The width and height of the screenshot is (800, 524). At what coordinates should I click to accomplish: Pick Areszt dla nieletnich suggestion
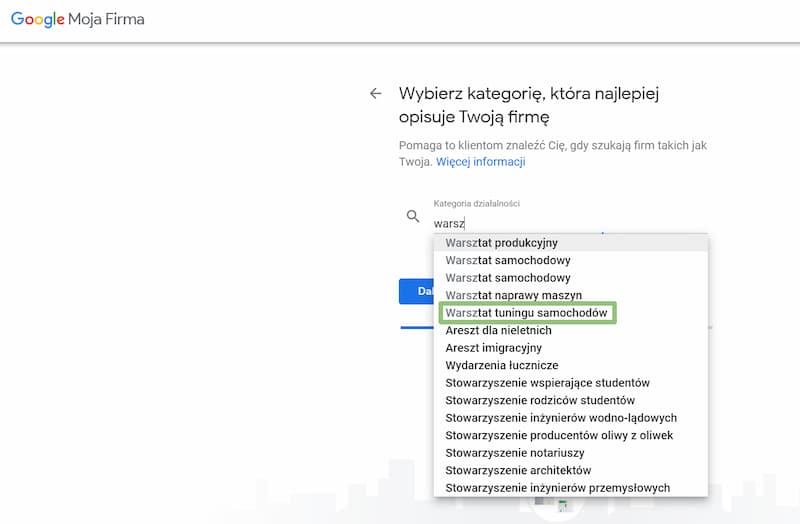pyautogui.click(x=570, y=331)
